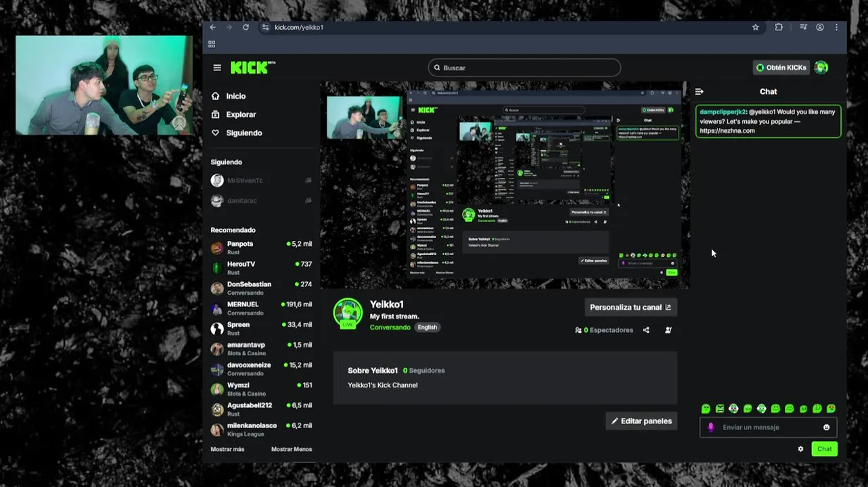Click the https://nezhna.com text in chat message
The image size is (868, 487).
coord(727,131)
